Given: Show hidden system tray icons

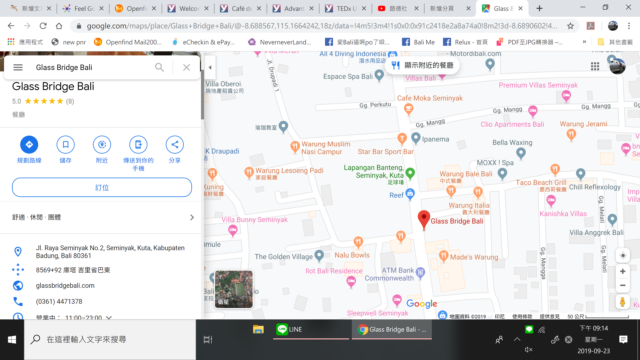Looking at the screenshot, I should [517, 339].
